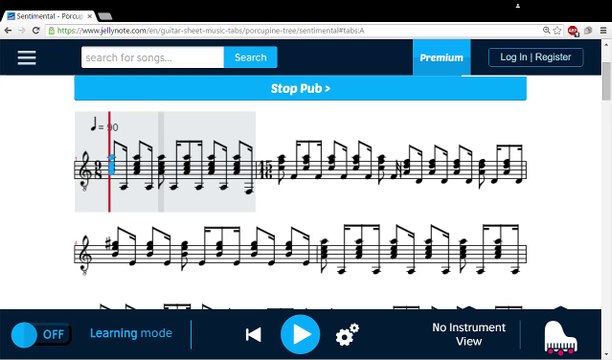Viewport: 612px width, 360px height.
Task: Skip back to start of song
Action: [x=253, y=335]
